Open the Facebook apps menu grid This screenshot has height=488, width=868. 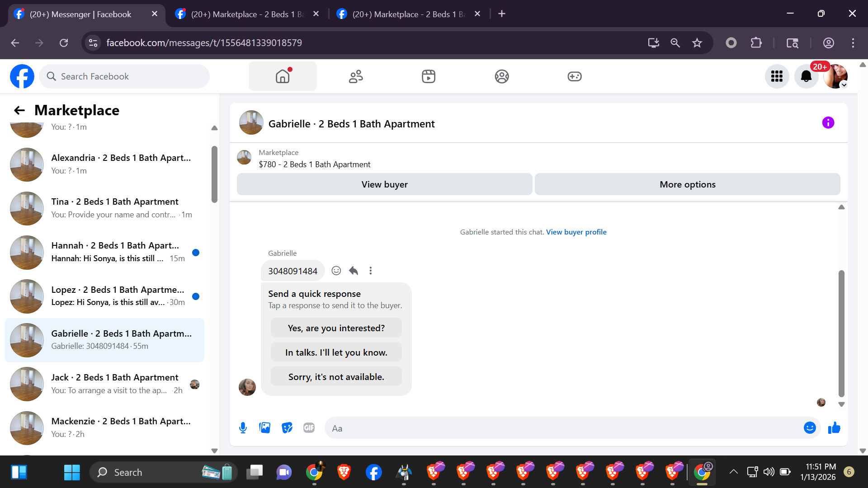click(x=777, y=76)
